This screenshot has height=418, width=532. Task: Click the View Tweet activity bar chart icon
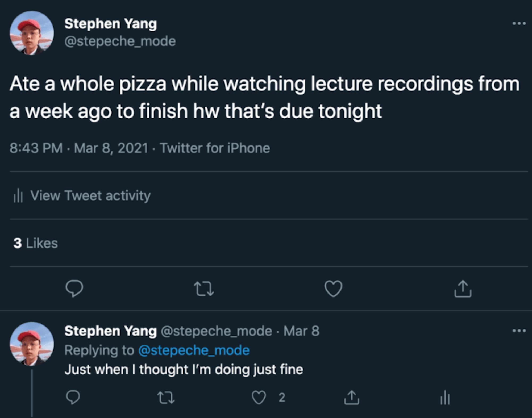18,196
